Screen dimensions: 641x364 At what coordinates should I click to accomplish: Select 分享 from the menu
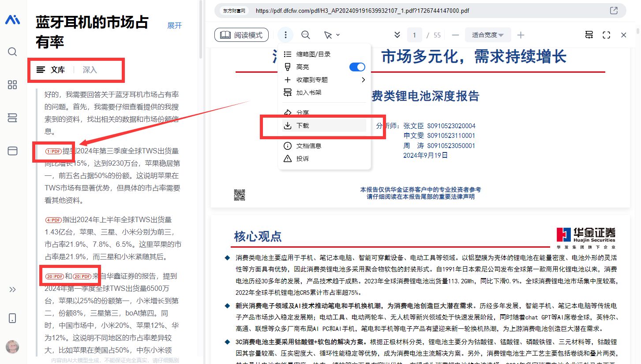point(324,112)
